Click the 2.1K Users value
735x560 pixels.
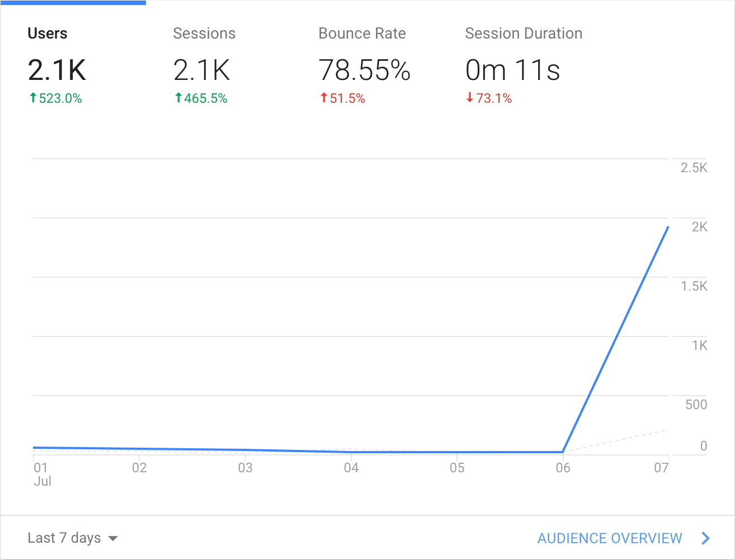click(x=57, y=70)
